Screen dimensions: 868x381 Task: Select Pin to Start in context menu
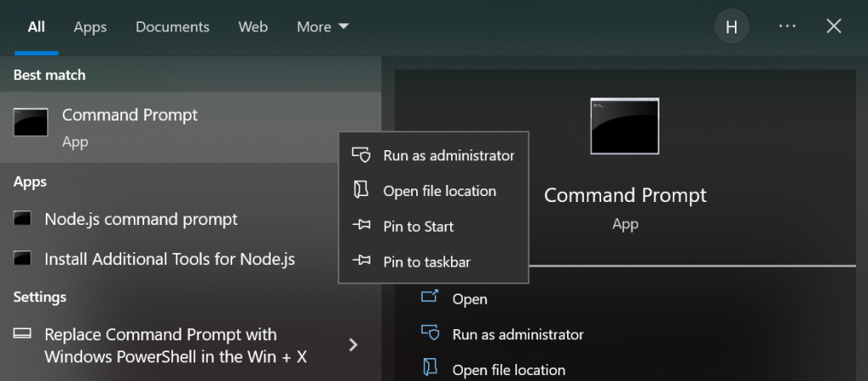point(433,227)
